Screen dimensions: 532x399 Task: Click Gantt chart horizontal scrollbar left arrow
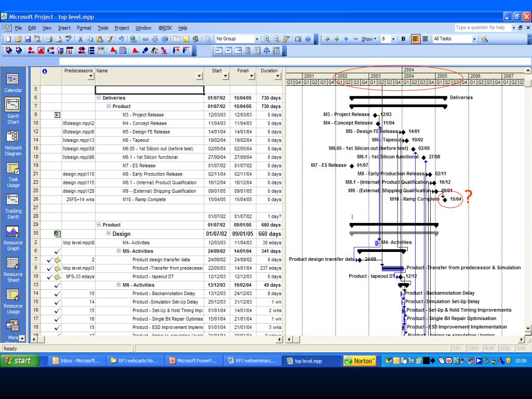click(289, 339)
